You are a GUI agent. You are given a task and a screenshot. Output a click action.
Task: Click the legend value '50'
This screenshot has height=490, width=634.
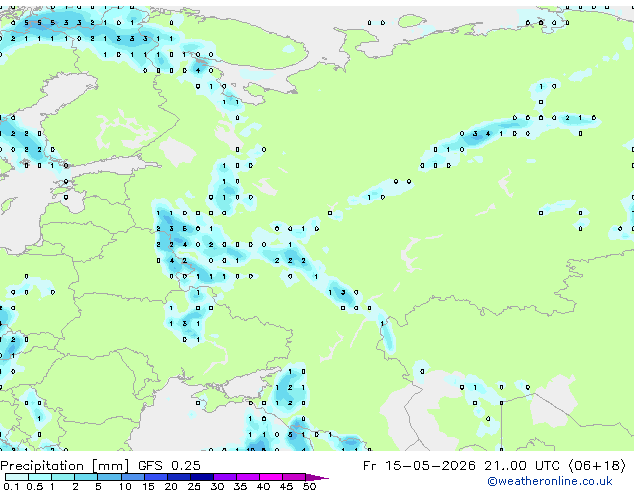point(309,486)
